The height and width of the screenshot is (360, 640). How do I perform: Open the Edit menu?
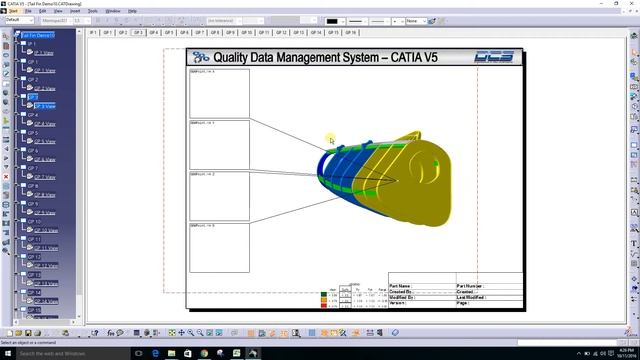point(42,11)
